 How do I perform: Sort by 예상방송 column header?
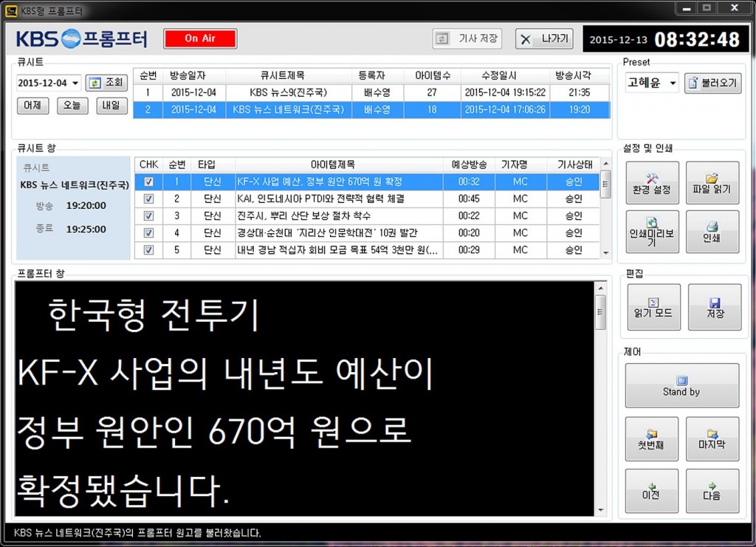pos(469,165)
